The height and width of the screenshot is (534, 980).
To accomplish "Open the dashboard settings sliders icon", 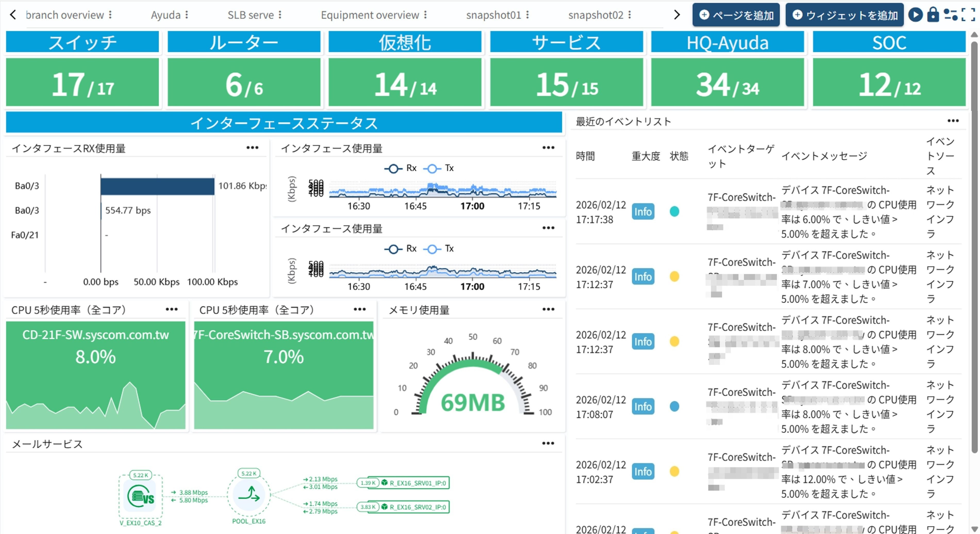I will click(x=950, y=15).
